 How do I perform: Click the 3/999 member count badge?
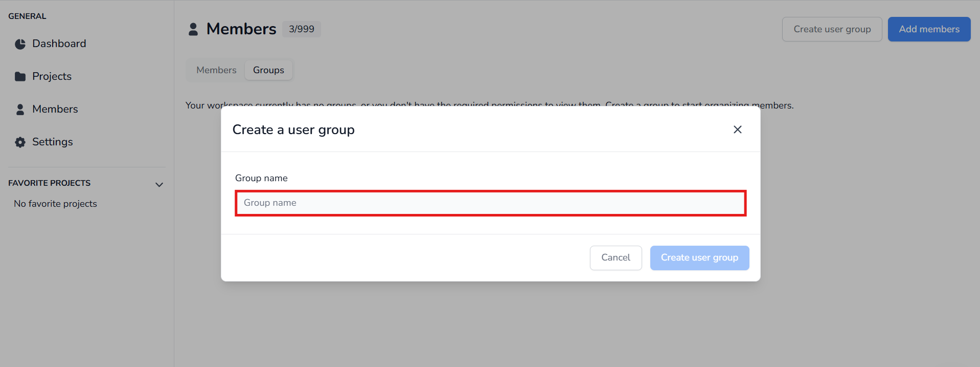pyautogui.click(x=302, y=29)
